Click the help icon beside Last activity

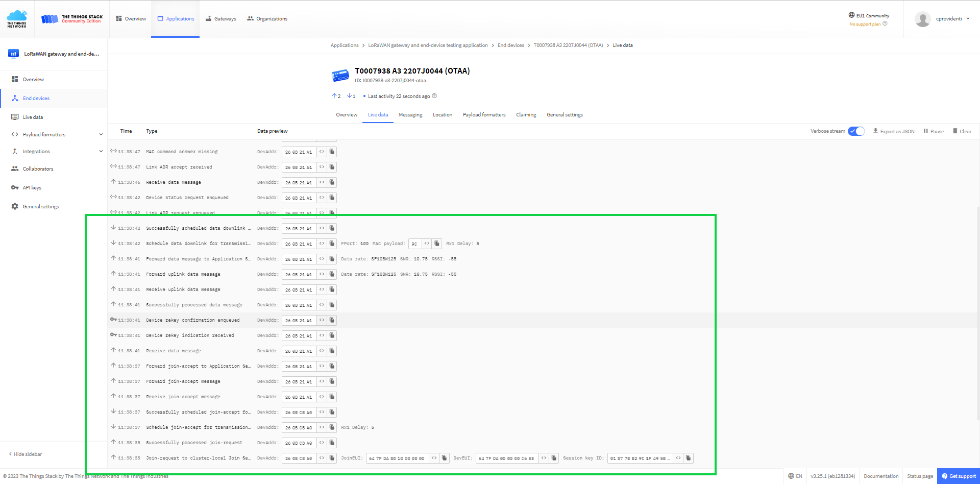click(434, 96)
